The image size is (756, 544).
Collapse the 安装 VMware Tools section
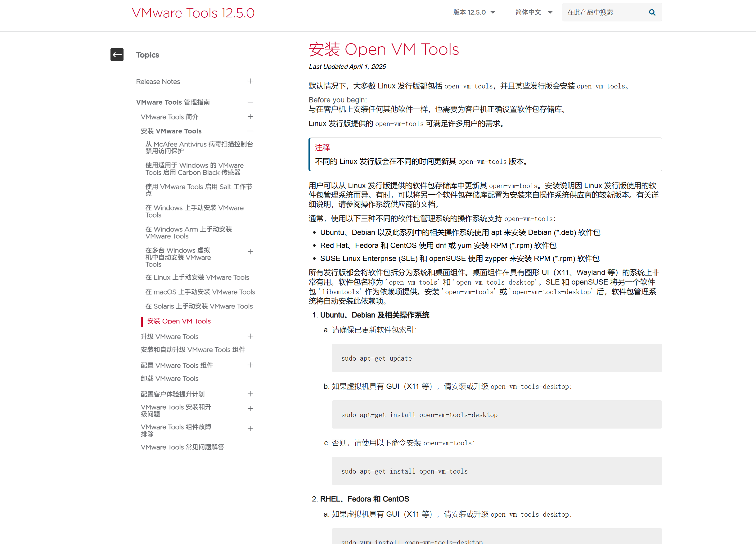[250, 131]
